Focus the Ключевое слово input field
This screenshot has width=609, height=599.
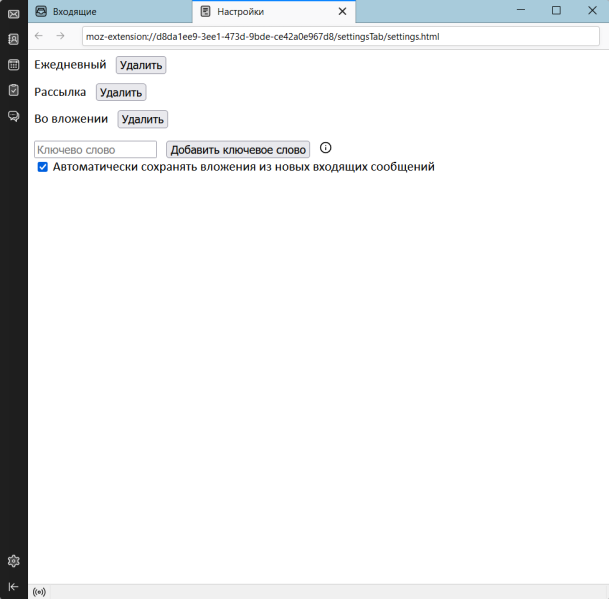pos(95,149)
